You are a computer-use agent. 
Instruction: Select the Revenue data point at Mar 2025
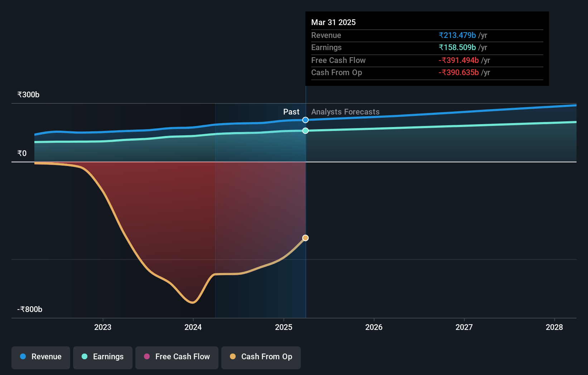305,120
